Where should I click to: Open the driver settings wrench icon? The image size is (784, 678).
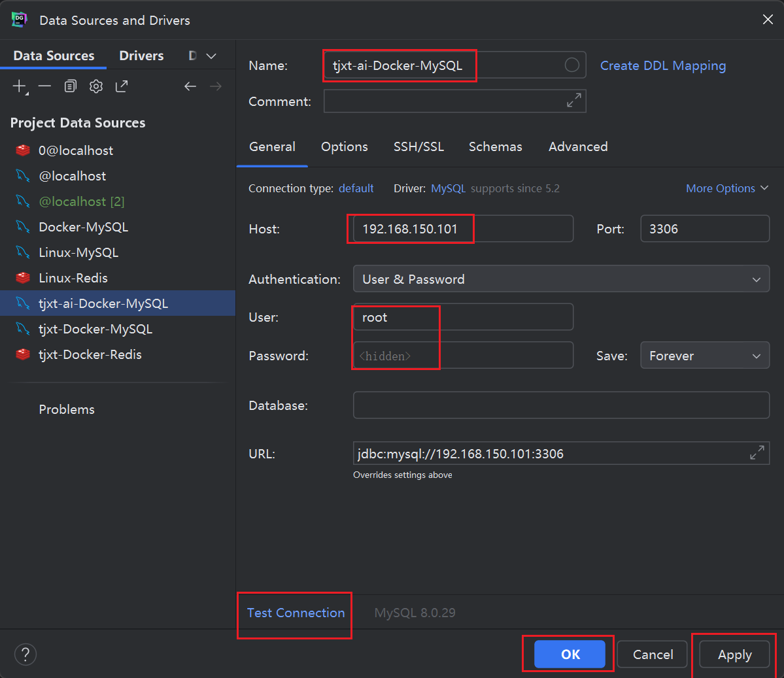click(96, 86)
